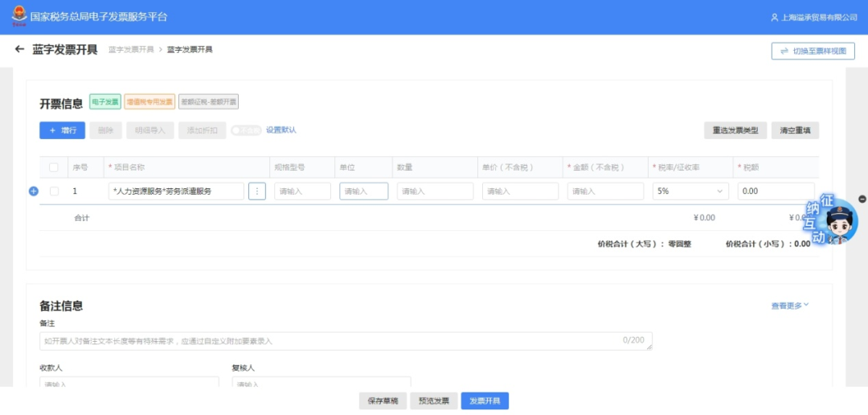Tick the select-all checkbox in the table header
This screenshot has height=415, width=868.
pos(54,167)
